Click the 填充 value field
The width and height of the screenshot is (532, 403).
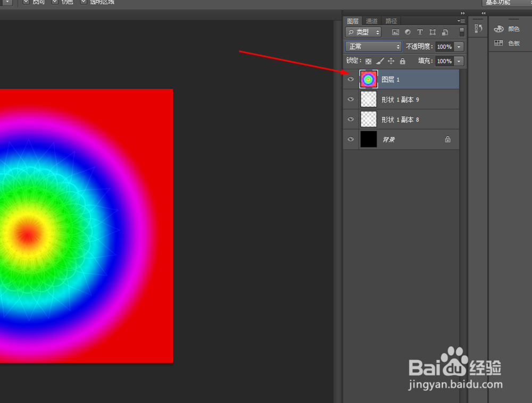click(x=444, y=61)
